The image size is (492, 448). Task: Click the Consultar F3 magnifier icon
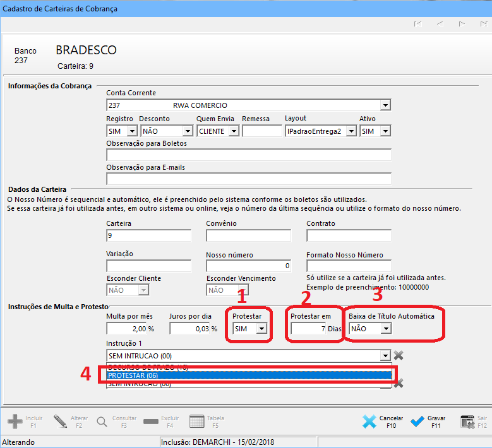tap(102, 421)
